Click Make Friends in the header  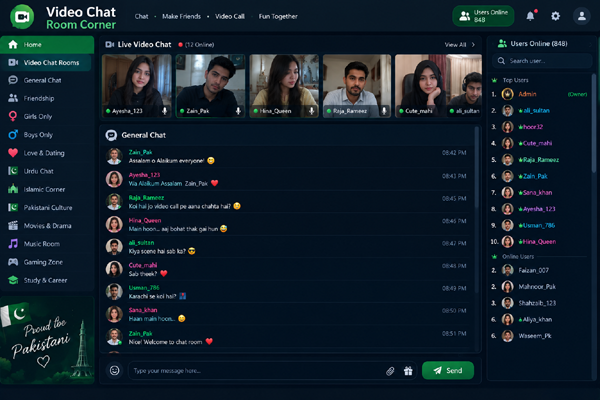(x=181, y=16)
